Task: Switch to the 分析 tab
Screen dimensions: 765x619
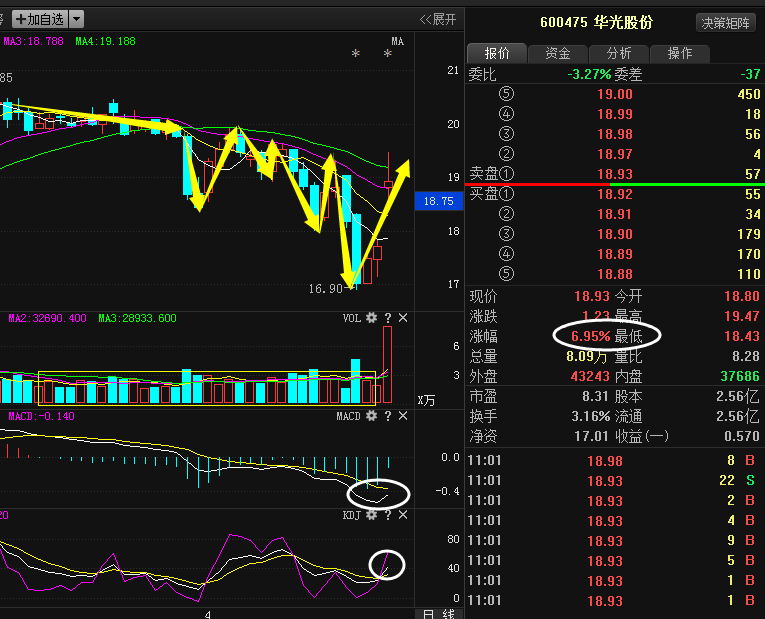Action: [619, 53]
